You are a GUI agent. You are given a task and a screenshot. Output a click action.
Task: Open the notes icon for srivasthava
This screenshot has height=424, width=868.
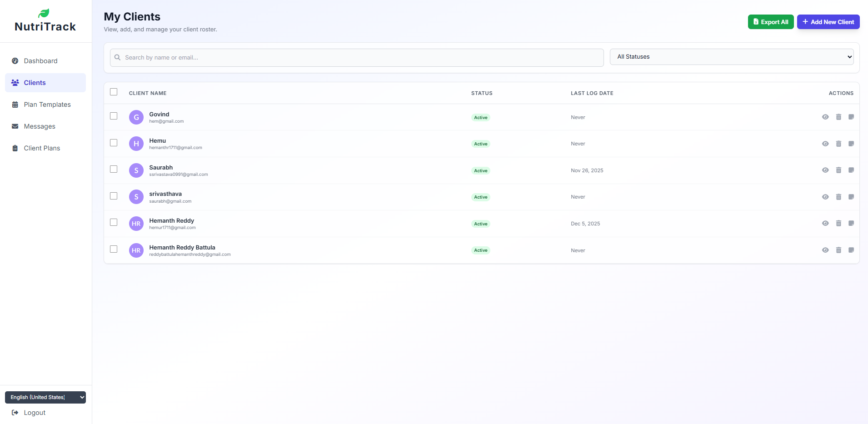pyautogui.click(x=851, y=197)
